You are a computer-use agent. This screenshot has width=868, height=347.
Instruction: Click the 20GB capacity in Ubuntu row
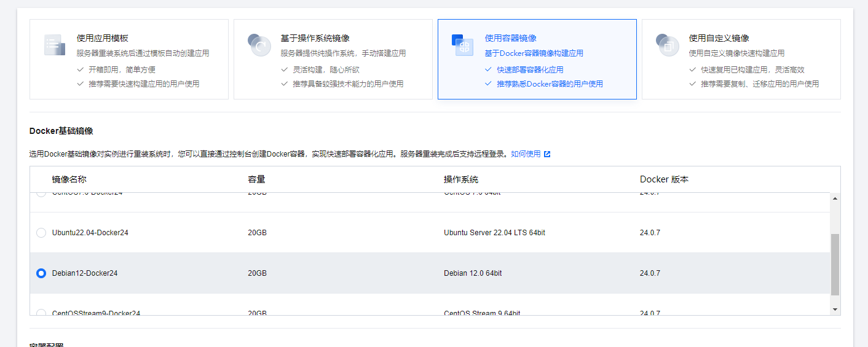pyautogui.click(x=257, y=233)
